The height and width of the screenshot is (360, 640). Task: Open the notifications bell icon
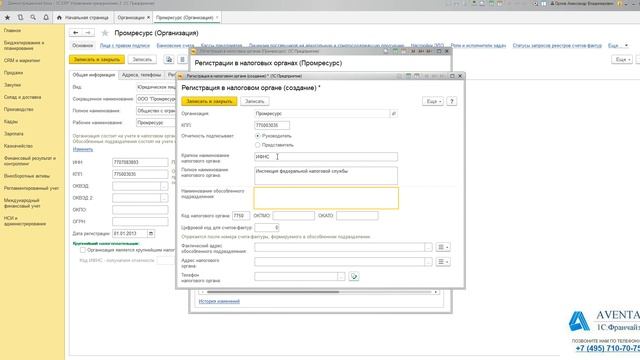[x=46, y=18]
